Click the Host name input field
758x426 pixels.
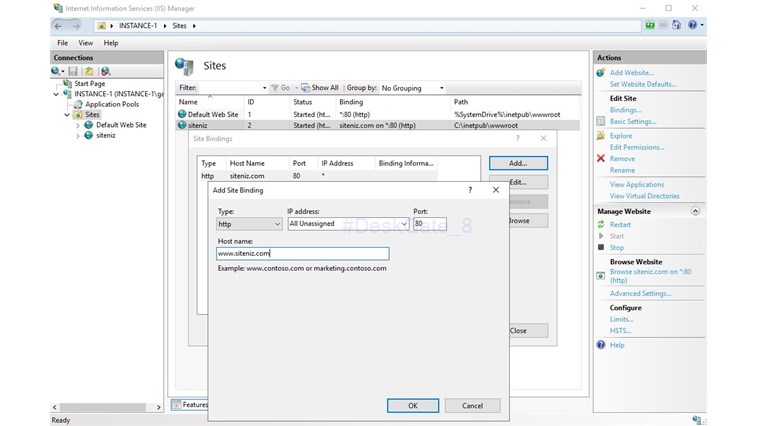coord(303,253)
